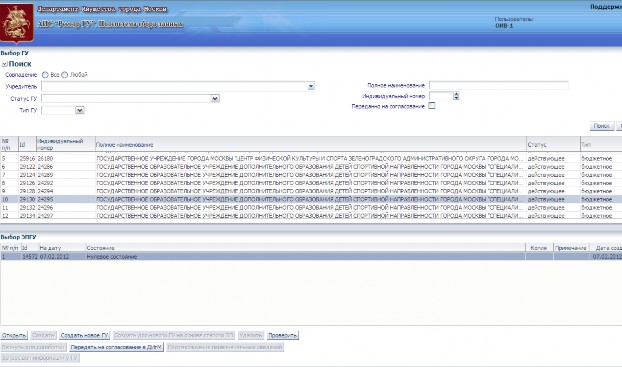Screen dimensions: 622x367
Task: Click the greyed-out Создать button
Action: click(x=43, y=335)
